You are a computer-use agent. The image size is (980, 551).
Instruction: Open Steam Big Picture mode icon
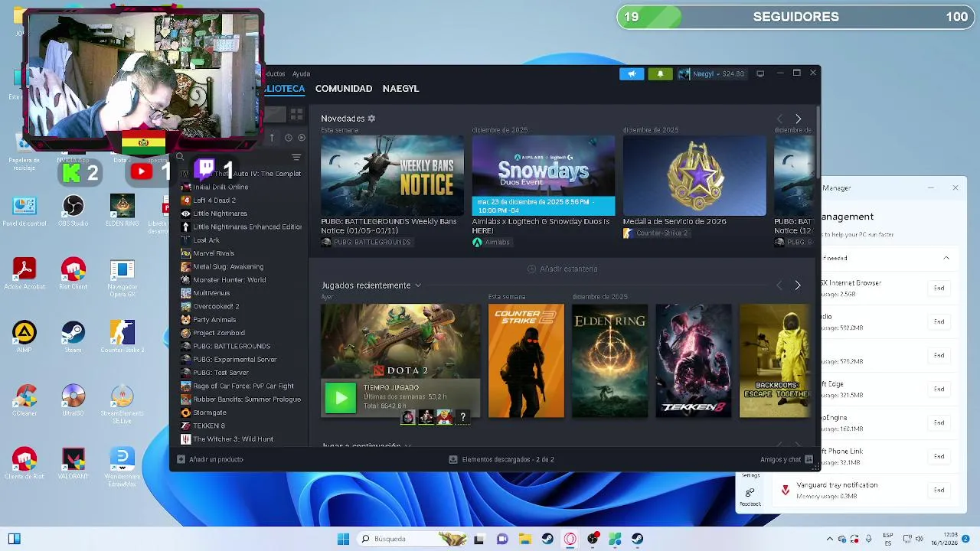[x=760, y=73]
